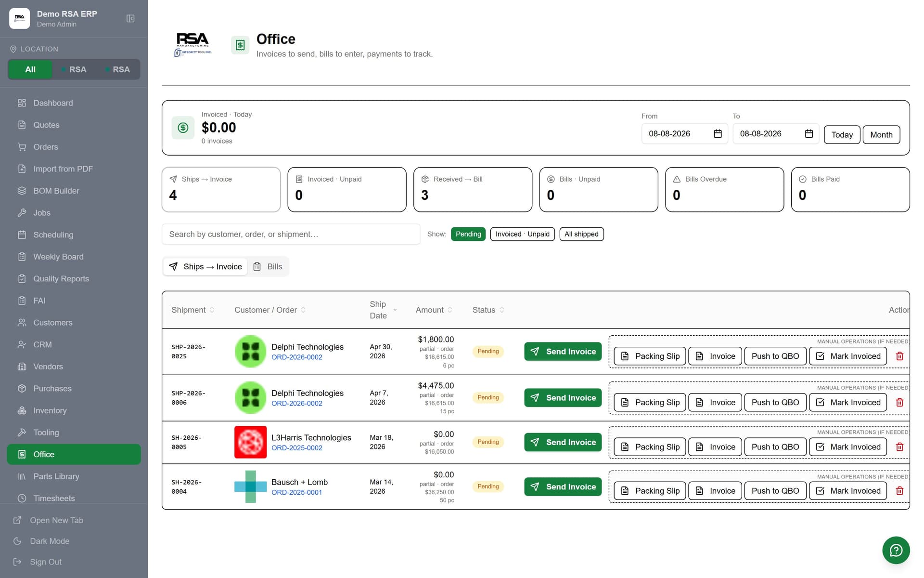The width and height of the screenshot is (924, 578).
Task: Click the Customers people icon
Action: tap(22, 323)
